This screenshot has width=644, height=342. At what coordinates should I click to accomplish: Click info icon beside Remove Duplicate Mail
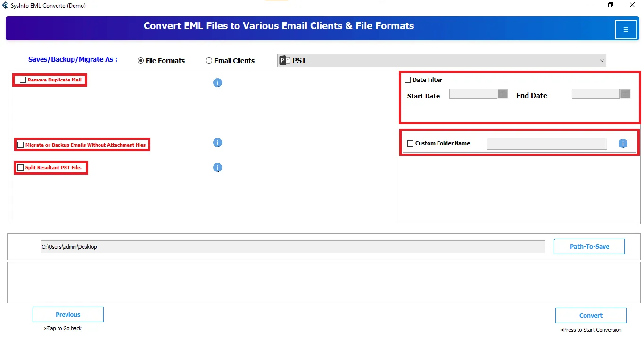[217, 83]
